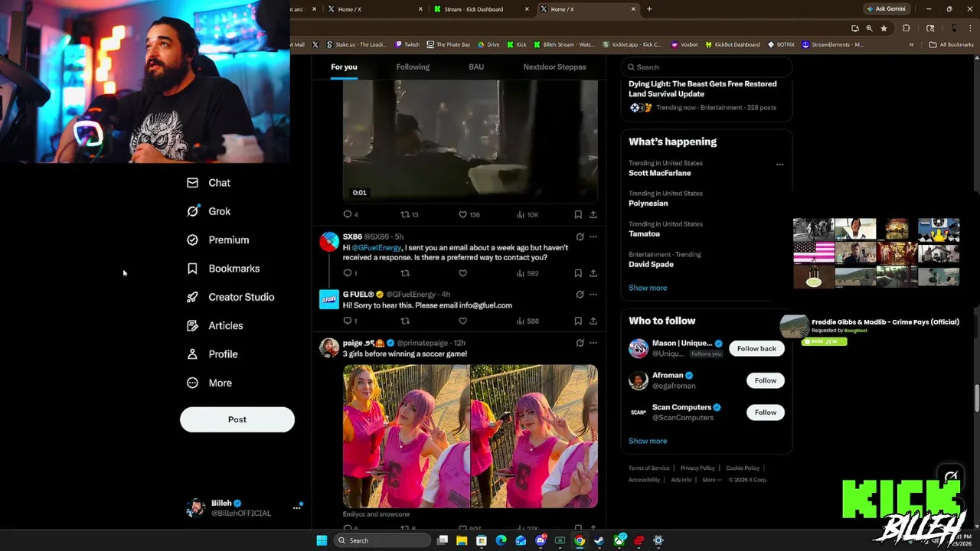Open Creator Studio in the sidebar
Screen dimensions: 980x551
point(230,297)
